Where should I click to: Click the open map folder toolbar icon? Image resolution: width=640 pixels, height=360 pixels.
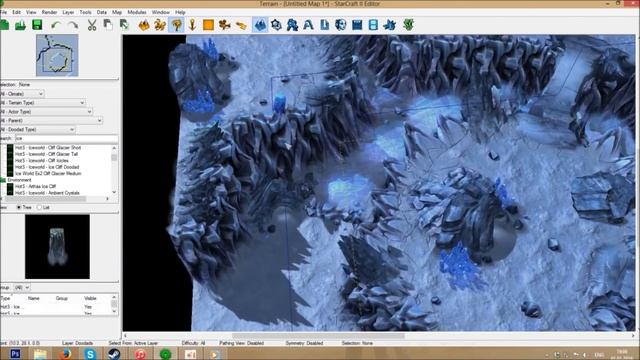20,25
